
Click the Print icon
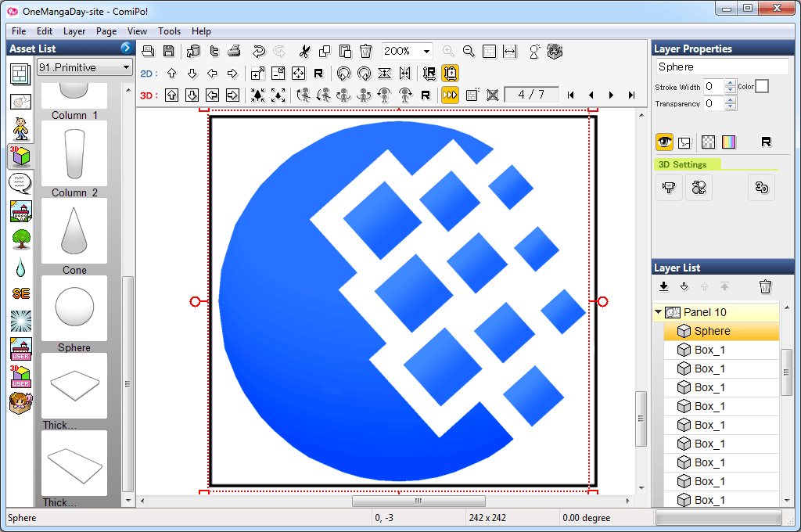click(234, 51)
